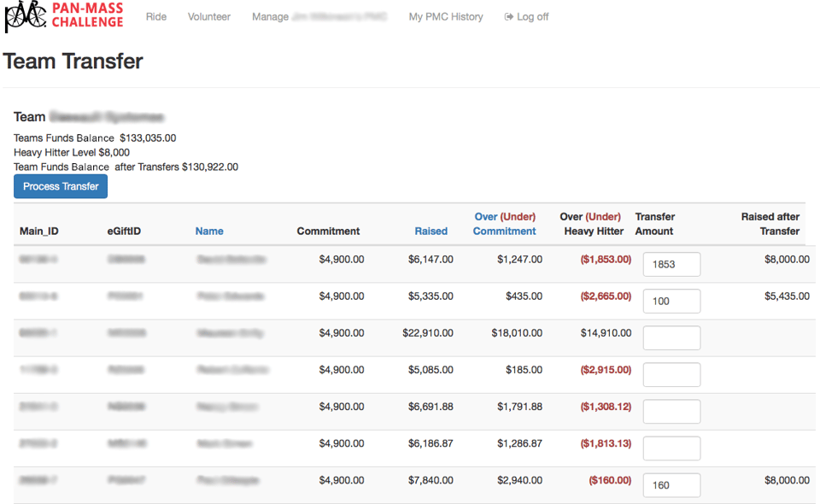Sort table by Raised column
Screen dimensions: 820x504
pos(431,231)
